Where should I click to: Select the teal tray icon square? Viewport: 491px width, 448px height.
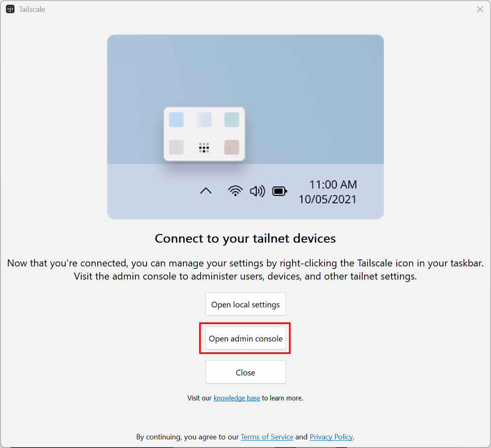(x=231, y=120)
